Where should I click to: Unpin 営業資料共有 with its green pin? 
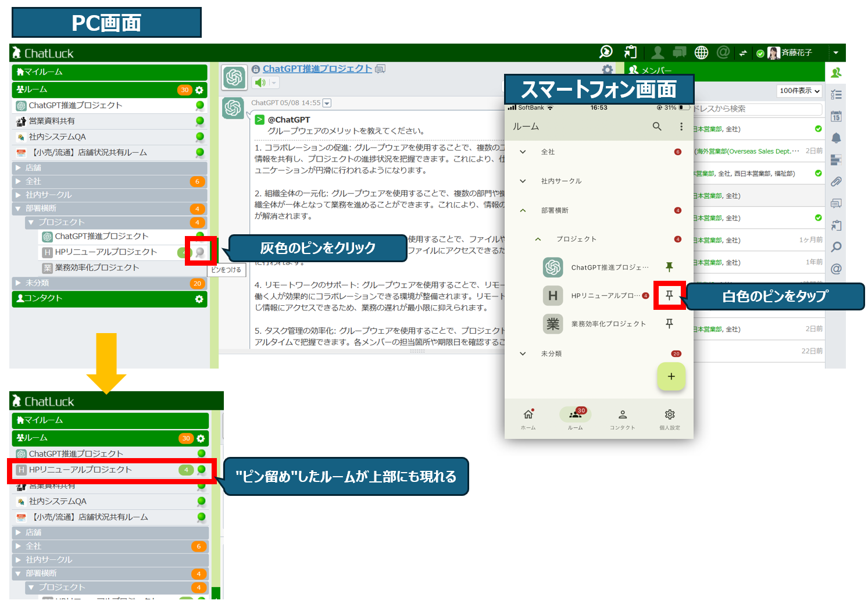click(x=199, y=121)
